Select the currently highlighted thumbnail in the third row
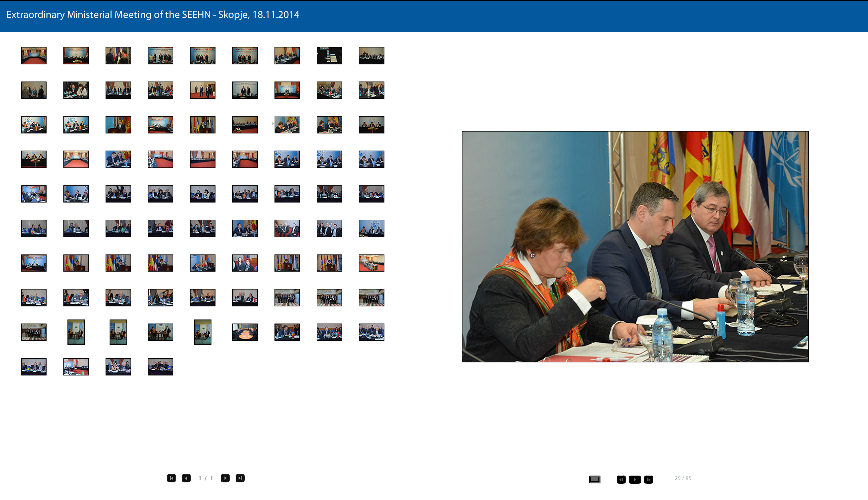 (x=287, y=125)
